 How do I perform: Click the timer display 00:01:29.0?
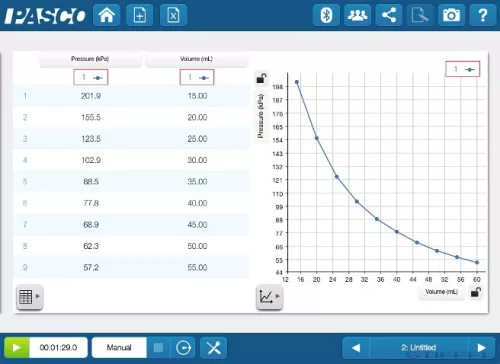point(58,348)
